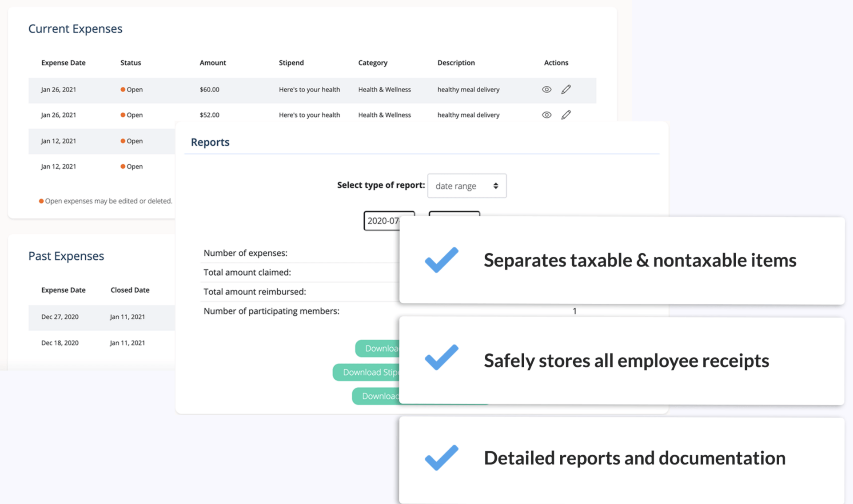Click the 2020-07 start date field
Screen dimensions: 853x504
pos(382,221)
